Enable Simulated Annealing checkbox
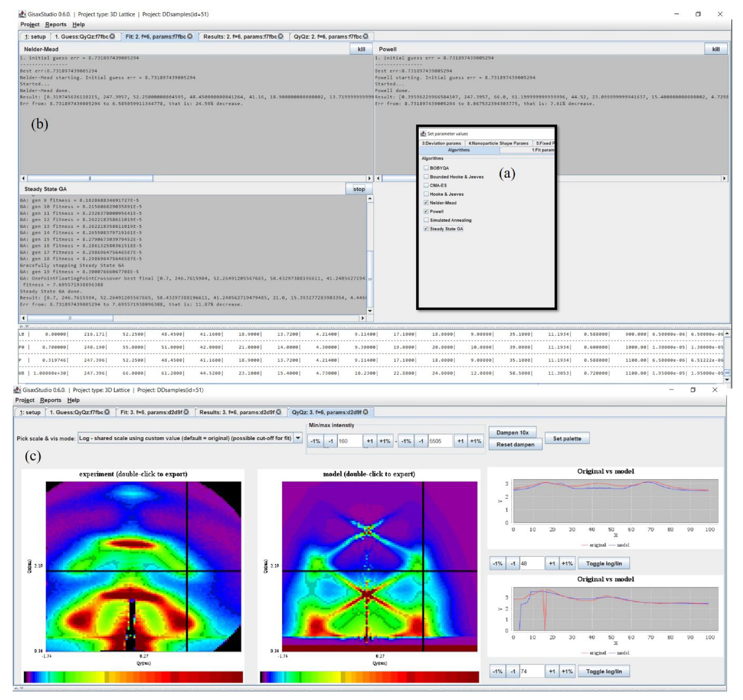The width and height of the screenshot is (743, 700). pyautogui.click(x=426, y=220)
